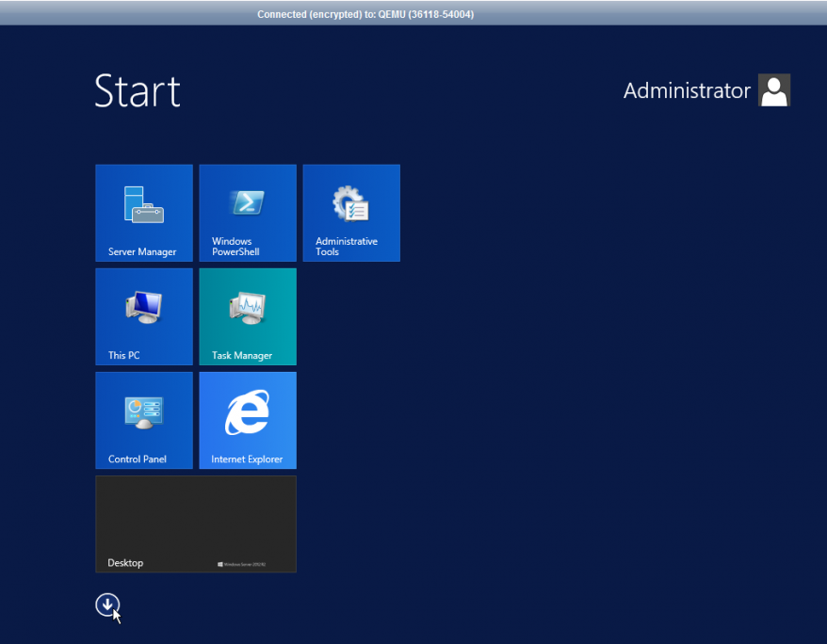Launch the Internet Explorer tile

click(248, 421)
